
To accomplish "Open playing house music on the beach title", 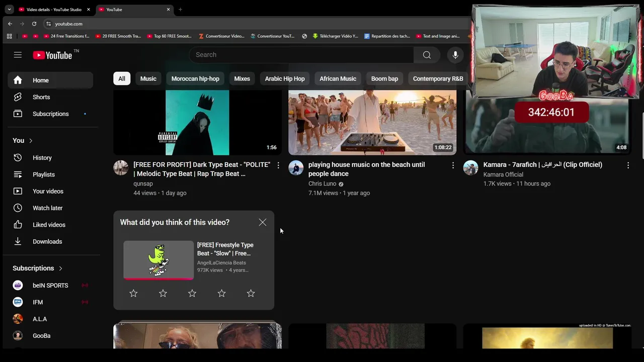I will (x=367, y=169).
